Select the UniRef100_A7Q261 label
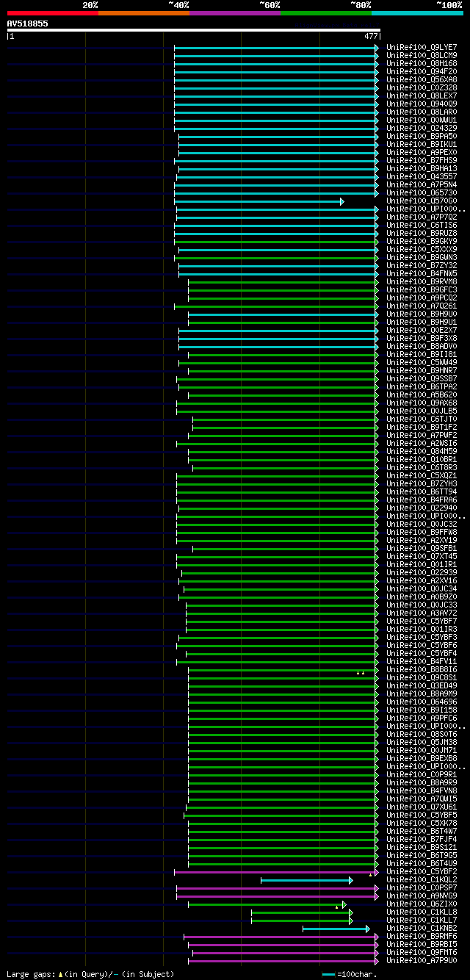This screenshot has height=980, width=470. click(422, 306)
